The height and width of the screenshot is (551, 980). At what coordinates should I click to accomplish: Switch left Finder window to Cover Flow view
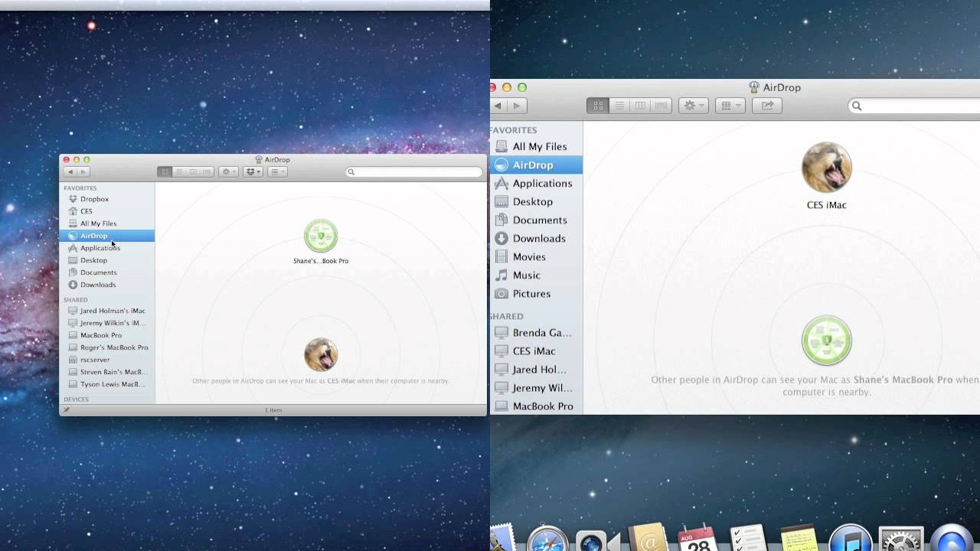point(207,172)
